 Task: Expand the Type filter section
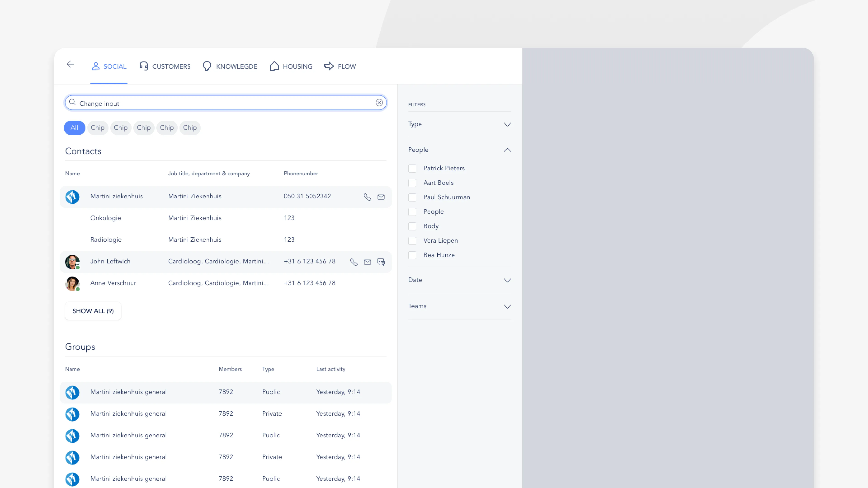pos(507,124)
